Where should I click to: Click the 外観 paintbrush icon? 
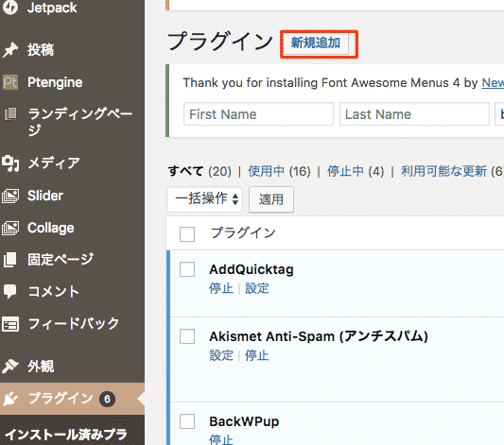(x=10, y=367)
